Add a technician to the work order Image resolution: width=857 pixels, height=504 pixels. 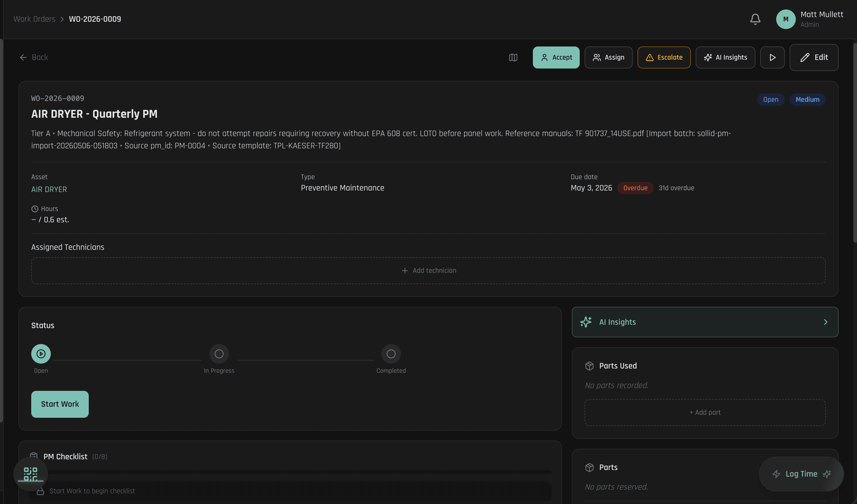(x=428, y=271)
